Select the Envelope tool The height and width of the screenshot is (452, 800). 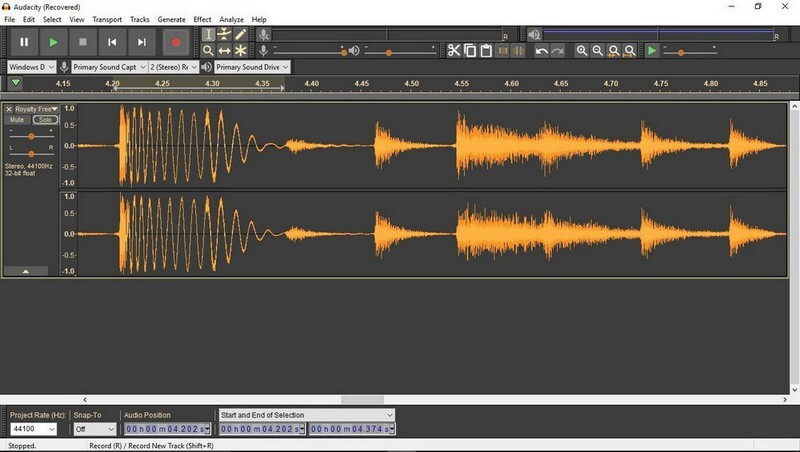tap(224, 34)
